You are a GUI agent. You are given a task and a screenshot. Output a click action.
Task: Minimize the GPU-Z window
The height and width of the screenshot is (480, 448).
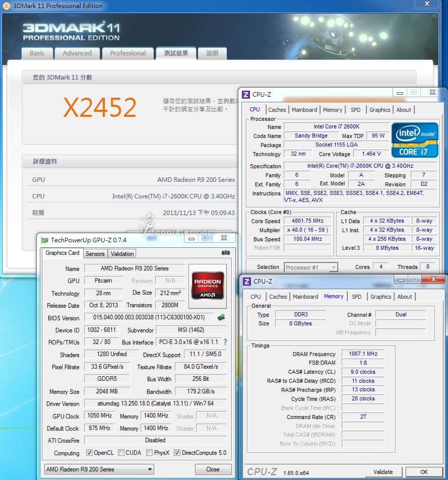click(x=191, y=238)
